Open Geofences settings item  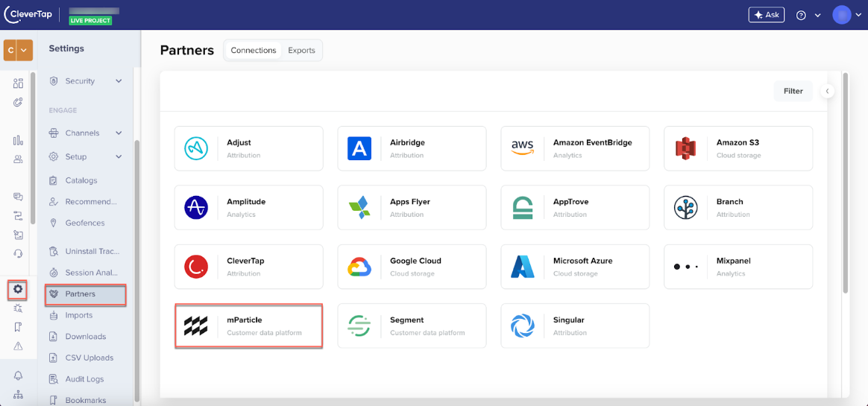coord(85,223)
